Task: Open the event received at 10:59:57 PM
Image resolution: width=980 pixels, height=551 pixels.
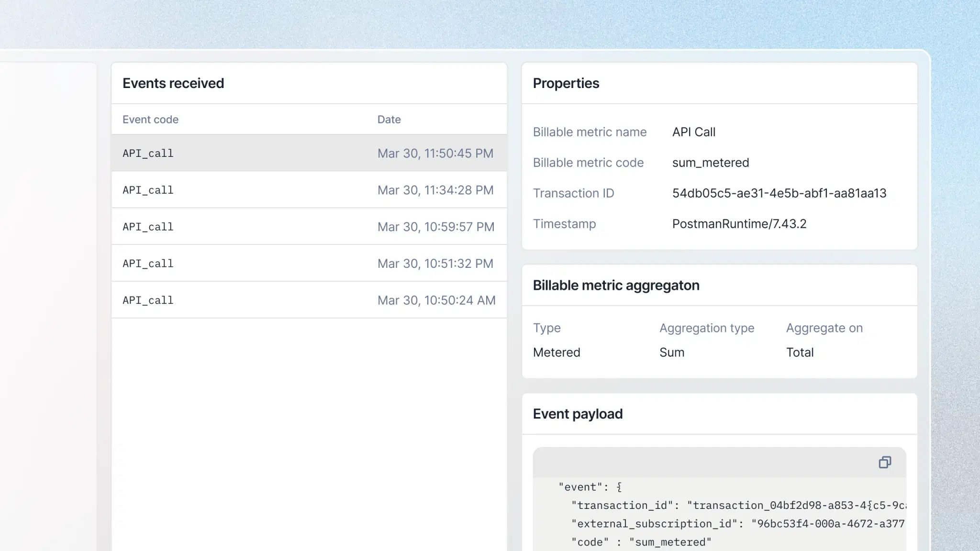Action: [x=309, y=226]
